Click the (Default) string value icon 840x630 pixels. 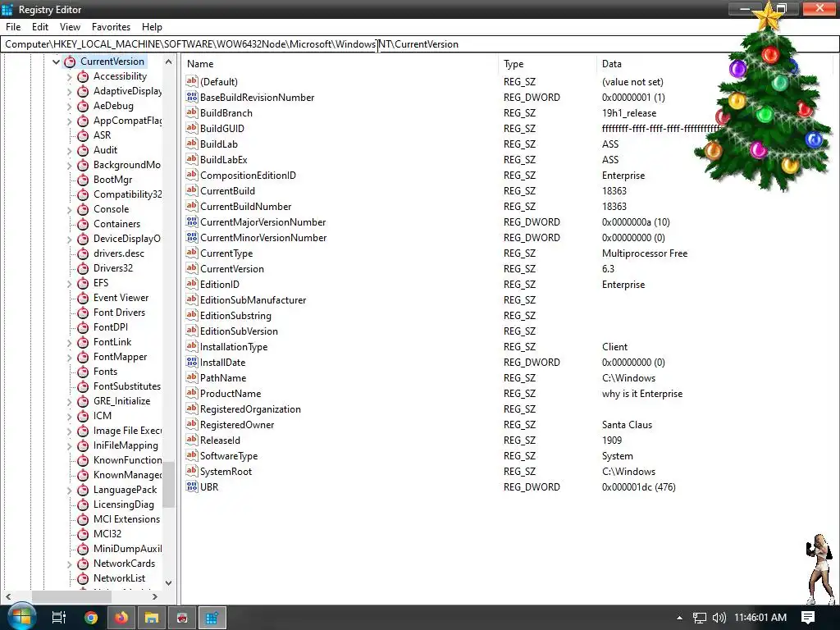click(x=192, y=81)
